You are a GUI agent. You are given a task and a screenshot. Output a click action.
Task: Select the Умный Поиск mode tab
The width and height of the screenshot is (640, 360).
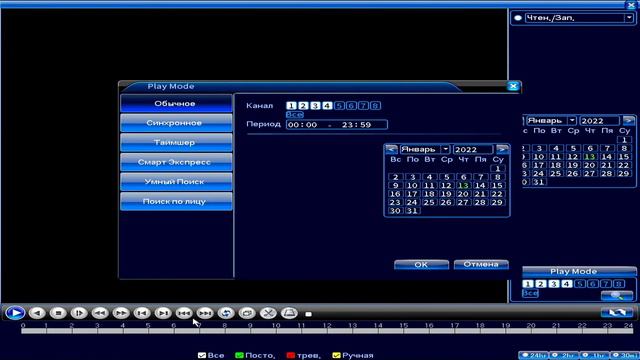pos(176,182)
